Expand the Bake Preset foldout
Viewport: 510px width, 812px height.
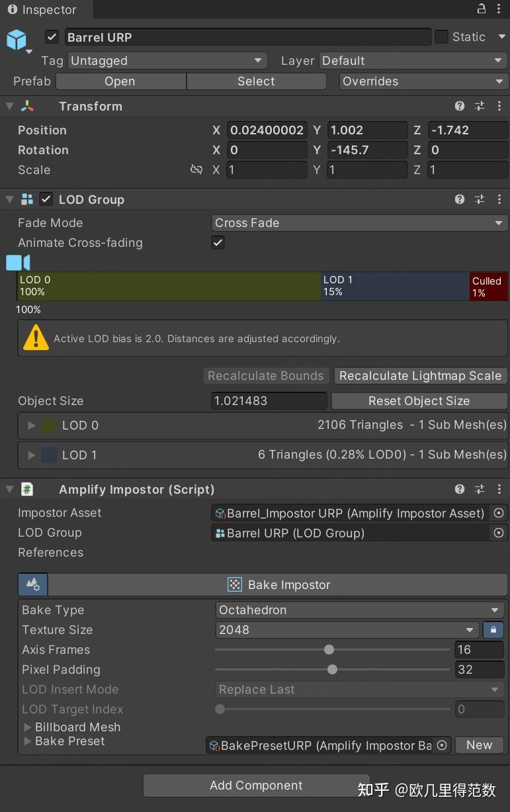pos(28,741)
